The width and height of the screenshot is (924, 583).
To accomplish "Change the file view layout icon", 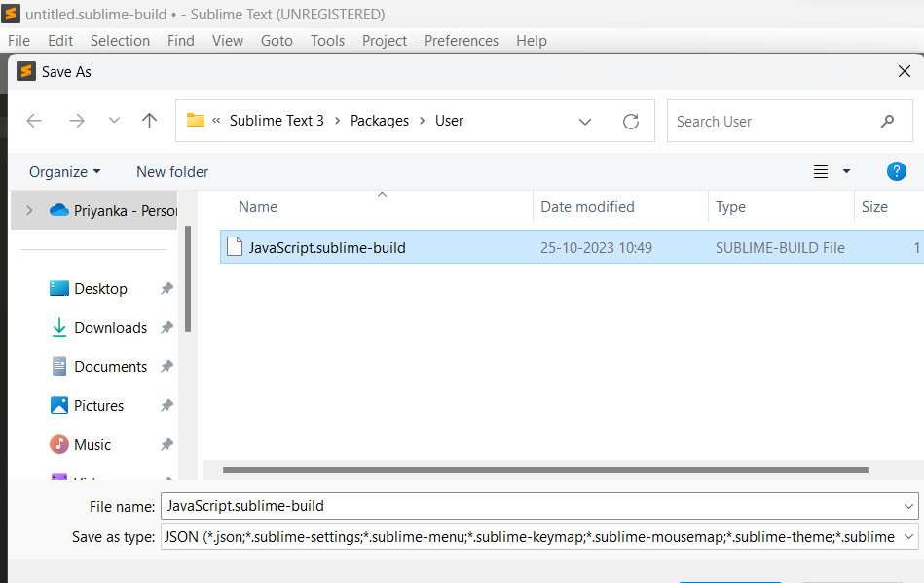I will click(821, 171).
